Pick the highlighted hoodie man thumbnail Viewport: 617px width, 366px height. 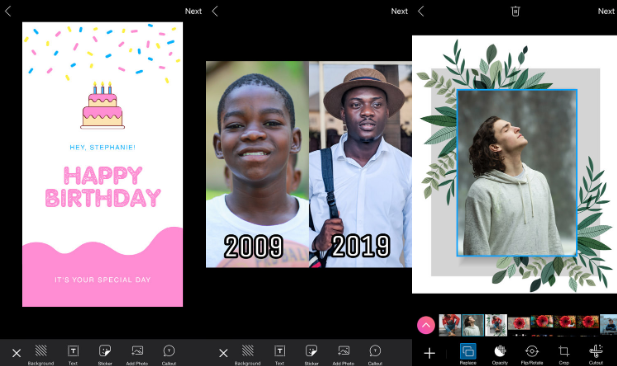click(473, 325)
